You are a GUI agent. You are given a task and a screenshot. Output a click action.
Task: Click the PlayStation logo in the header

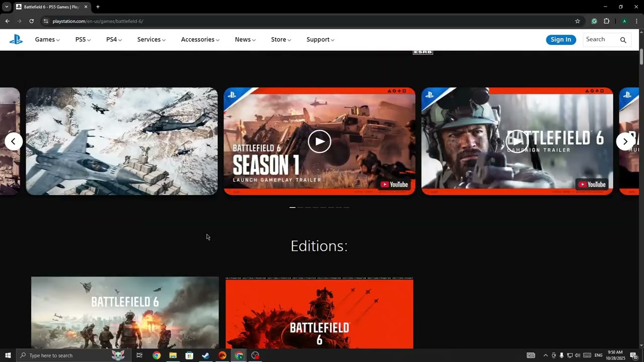click(x=16, y=40)
